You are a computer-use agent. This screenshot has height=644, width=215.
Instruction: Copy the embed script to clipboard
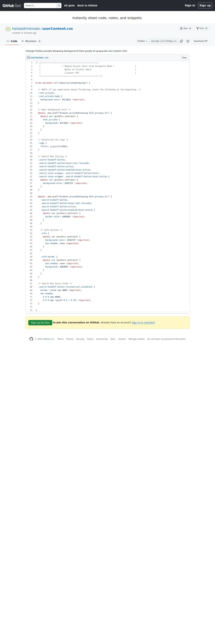182,41
